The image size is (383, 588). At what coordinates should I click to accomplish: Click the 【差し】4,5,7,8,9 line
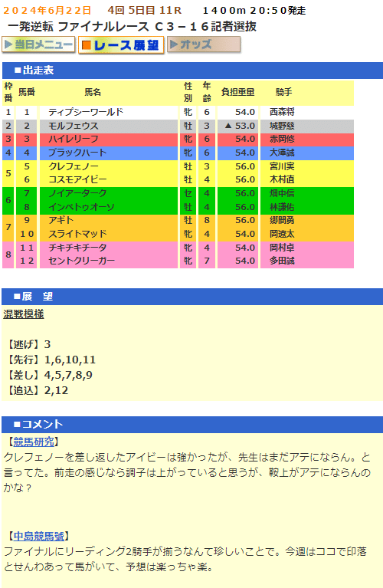pos(49,375)
